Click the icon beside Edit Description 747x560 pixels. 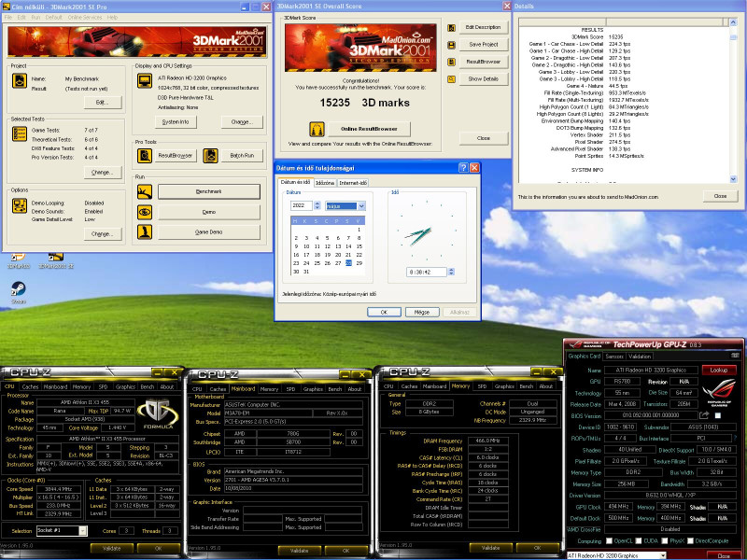(451, 28)
